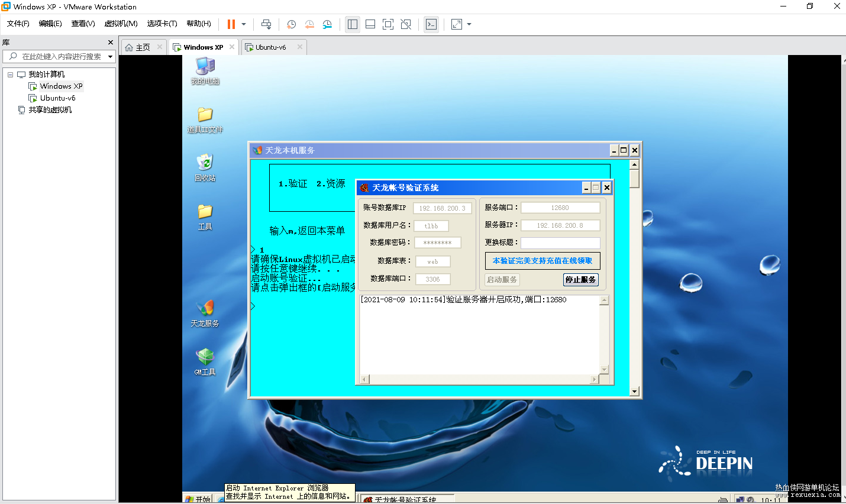This screenshot has height=504, width=846.
Task: Click the 数据库表 field
Action: [x=433, y=261]
